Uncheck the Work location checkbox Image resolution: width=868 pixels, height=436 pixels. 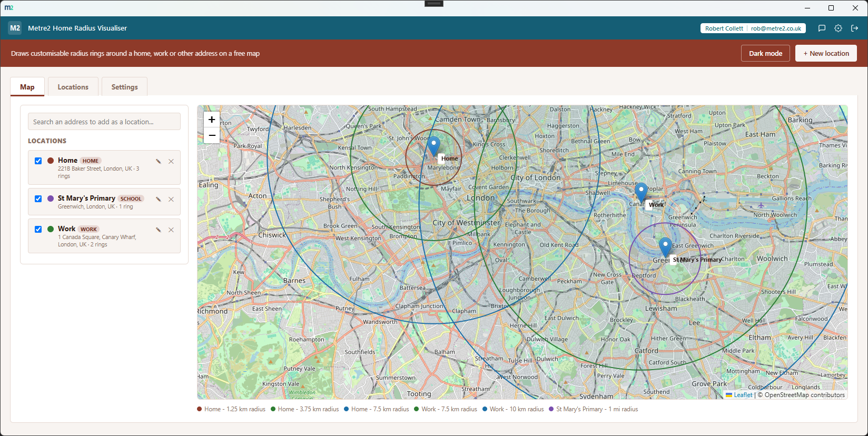pos(38,230)
